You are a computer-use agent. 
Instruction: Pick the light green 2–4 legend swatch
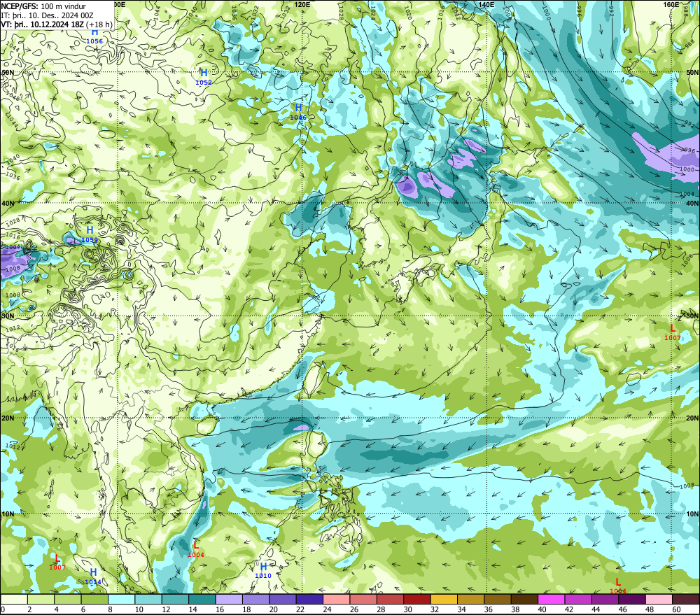[41, 599]
